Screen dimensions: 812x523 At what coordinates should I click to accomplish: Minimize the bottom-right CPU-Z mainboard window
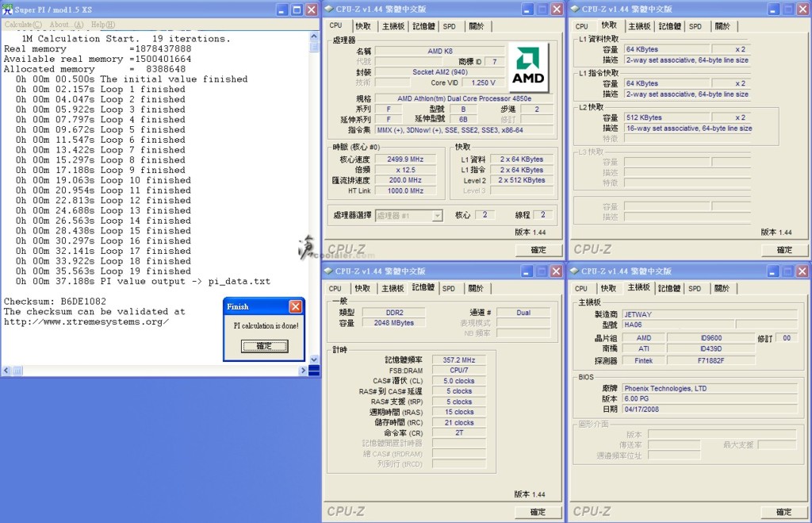coord(772,271)
